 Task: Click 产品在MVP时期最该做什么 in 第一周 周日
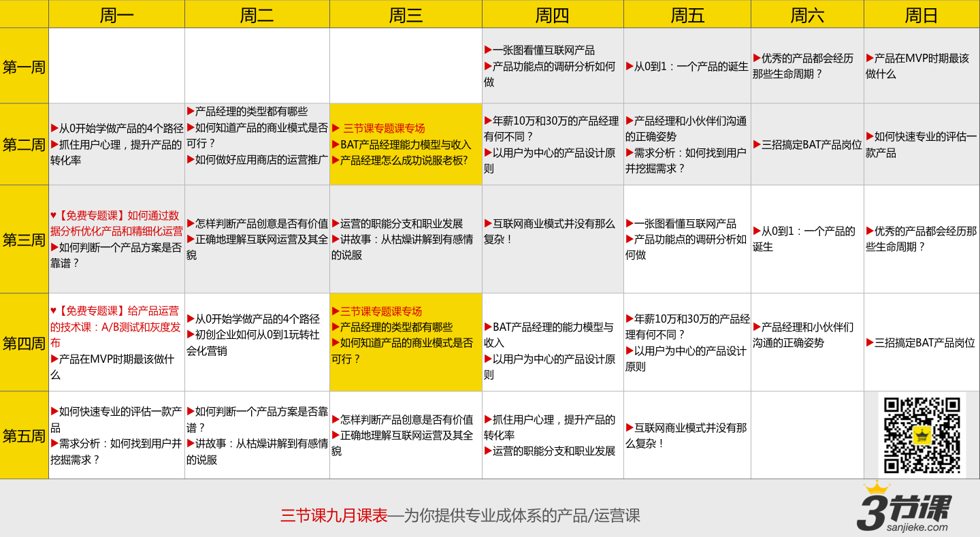917,66
